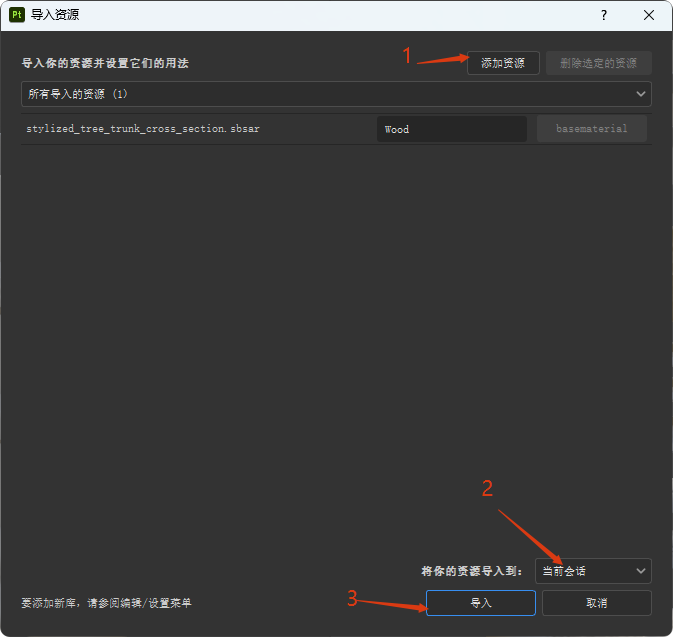Viewport: 673px width, 637px height.
Task: Click the Wood name input field
Action: [x=452, y=129]
